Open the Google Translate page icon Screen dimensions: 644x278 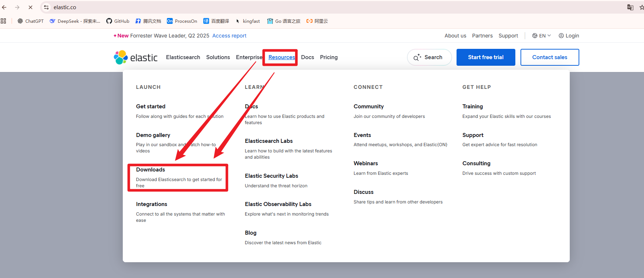630,7
